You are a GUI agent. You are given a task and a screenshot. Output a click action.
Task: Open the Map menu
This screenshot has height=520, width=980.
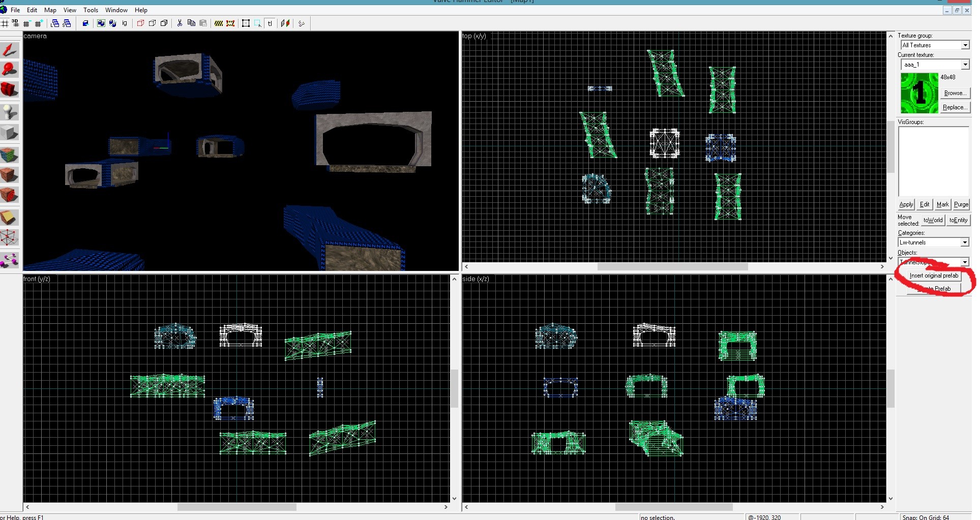50,10
